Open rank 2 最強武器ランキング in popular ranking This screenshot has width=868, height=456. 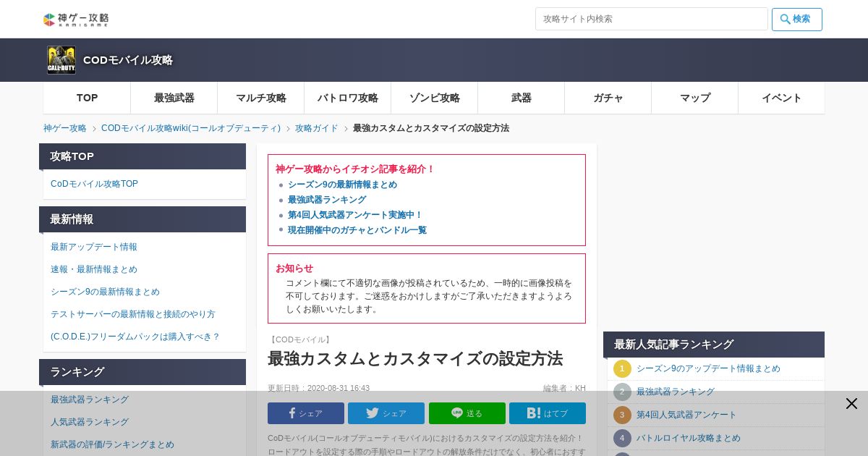[676, 392]
